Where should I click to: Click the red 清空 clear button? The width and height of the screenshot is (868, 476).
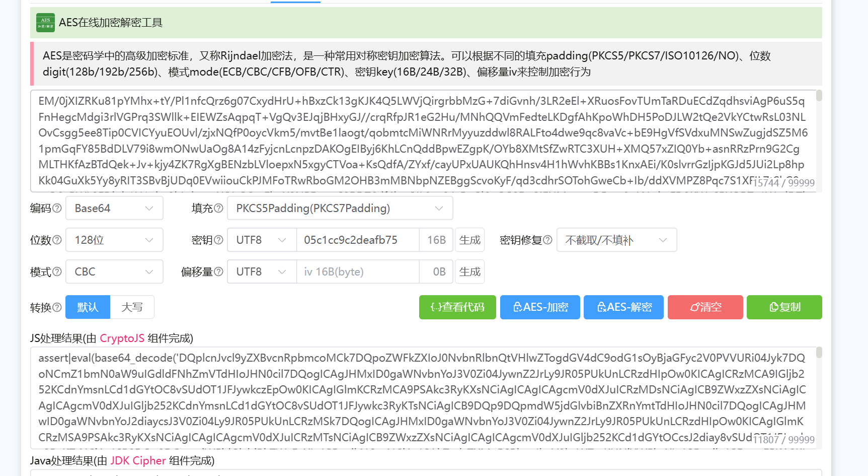705,307
